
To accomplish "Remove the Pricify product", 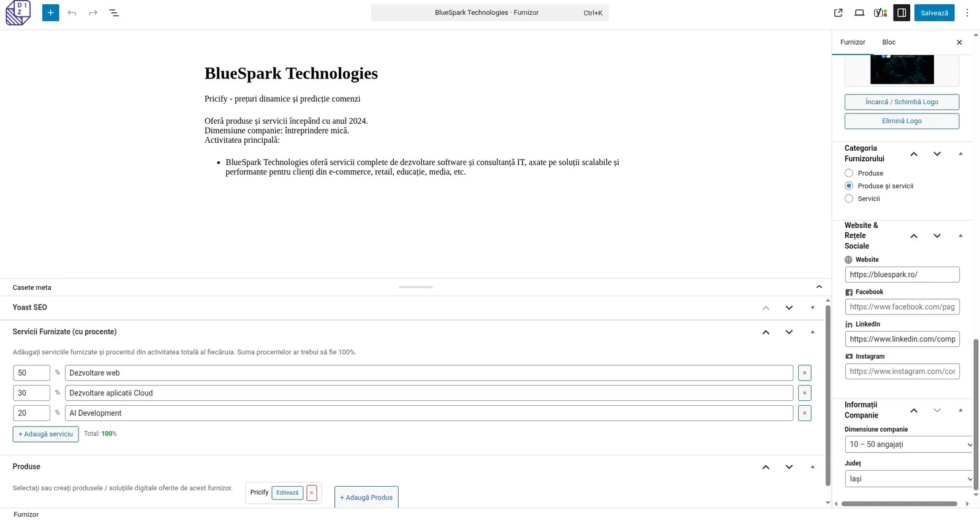I will [312, 493].
